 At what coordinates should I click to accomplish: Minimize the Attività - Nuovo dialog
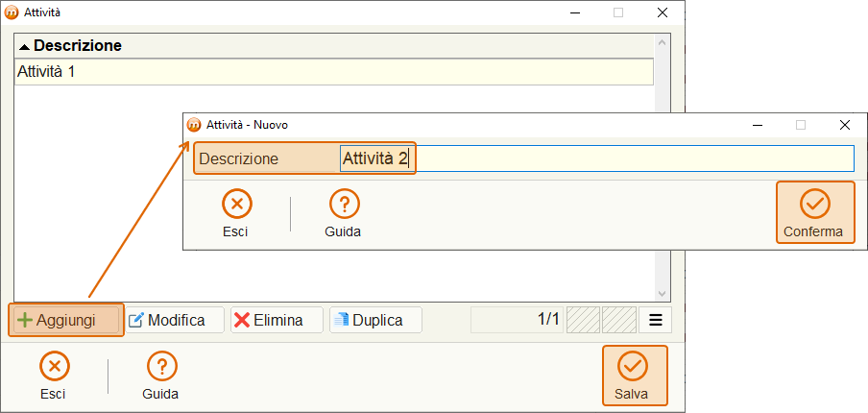[759, 125]
